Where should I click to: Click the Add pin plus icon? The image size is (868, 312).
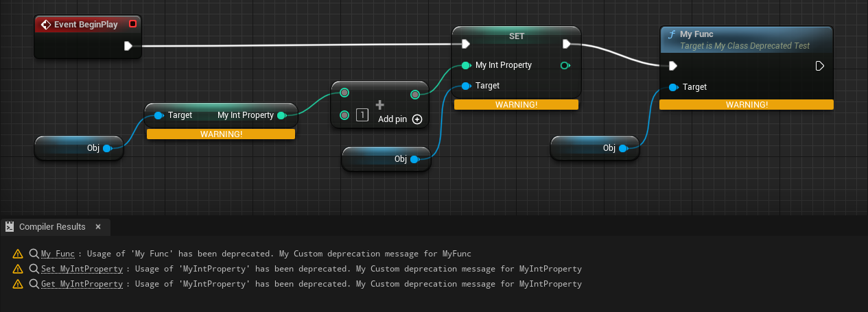pyautogui.click(x=417, y=119)
